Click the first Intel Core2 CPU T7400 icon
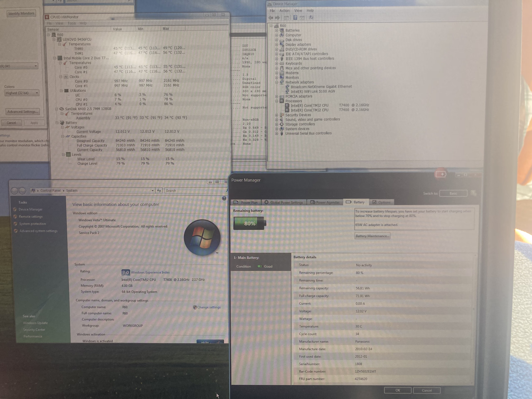The height and width of the screenshot is (399, 532). 287,105
